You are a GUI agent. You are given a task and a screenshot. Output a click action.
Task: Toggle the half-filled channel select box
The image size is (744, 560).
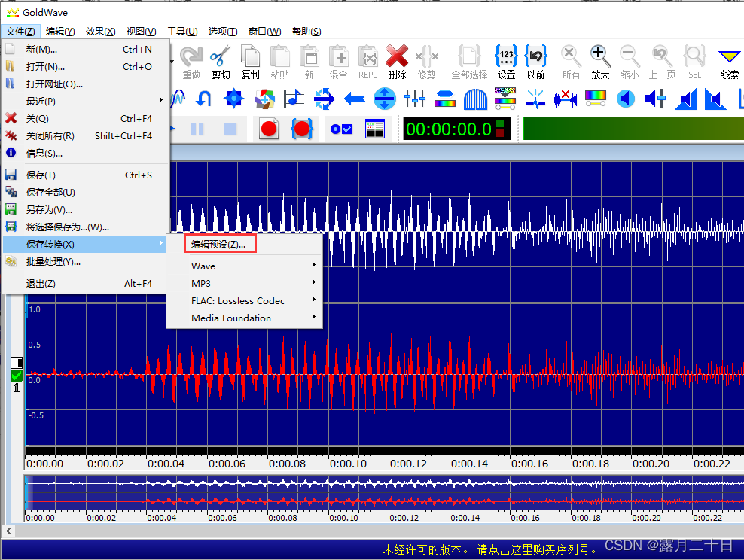(17, 363)
